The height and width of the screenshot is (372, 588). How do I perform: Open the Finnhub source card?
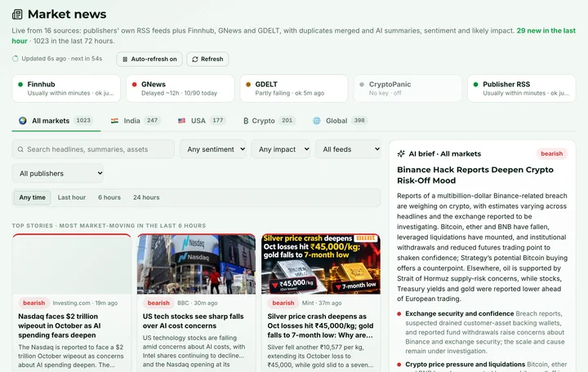(66, 88)
